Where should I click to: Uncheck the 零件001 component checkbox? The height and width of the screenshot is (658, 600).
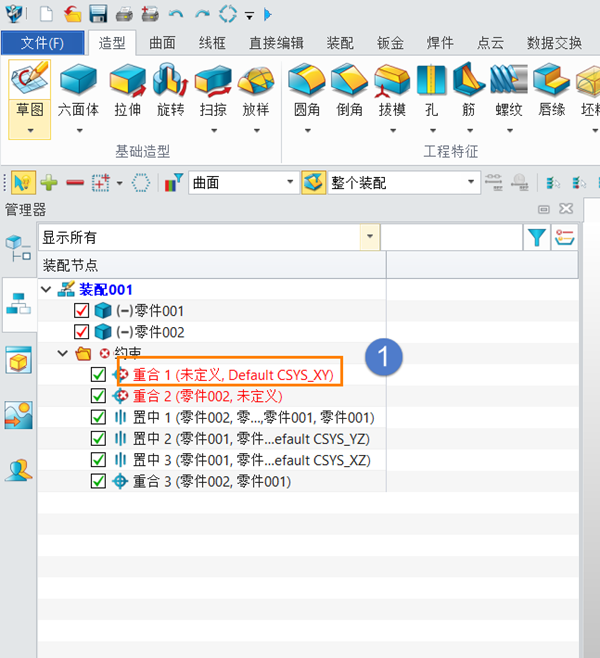81,311
